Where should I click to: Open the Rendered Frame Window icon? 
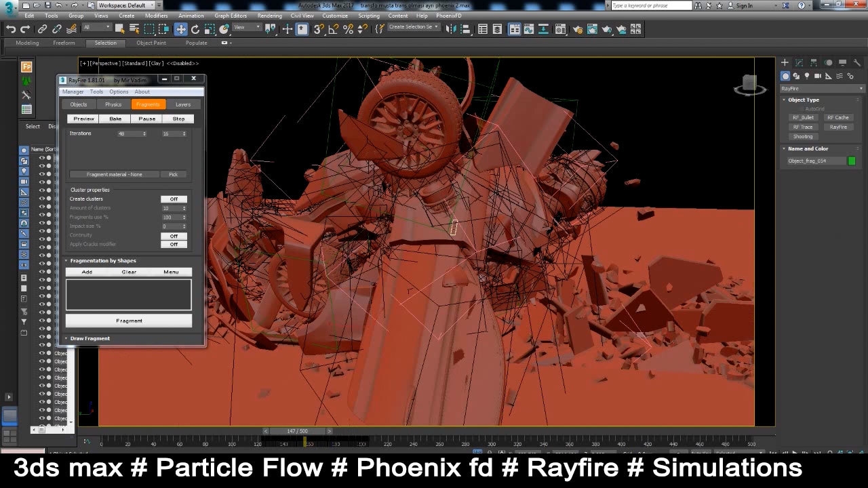click(x=592, y=29)
